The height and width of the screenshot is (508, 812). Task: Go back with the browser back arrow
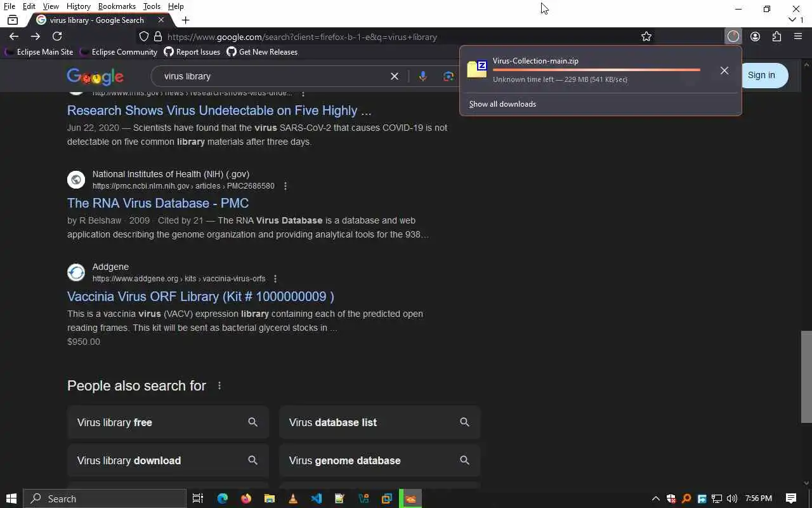click(x=14, y=36)
